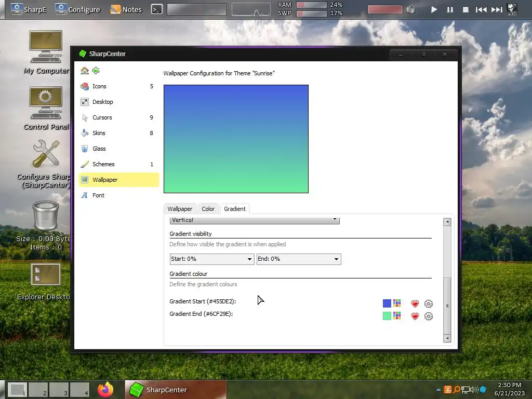This screenshot has height=399, width=532.
Task: Click Java tray icon
Action: click(448, 390)
